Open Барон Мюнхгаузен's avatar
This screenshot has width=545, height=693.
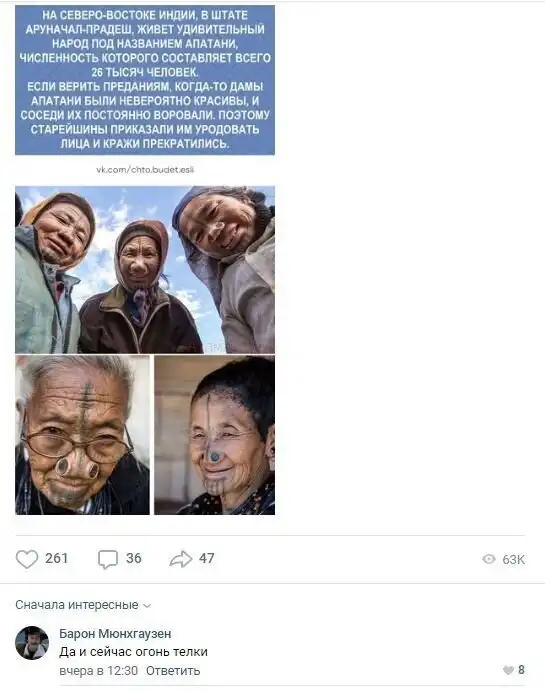(x=32, y=643)
